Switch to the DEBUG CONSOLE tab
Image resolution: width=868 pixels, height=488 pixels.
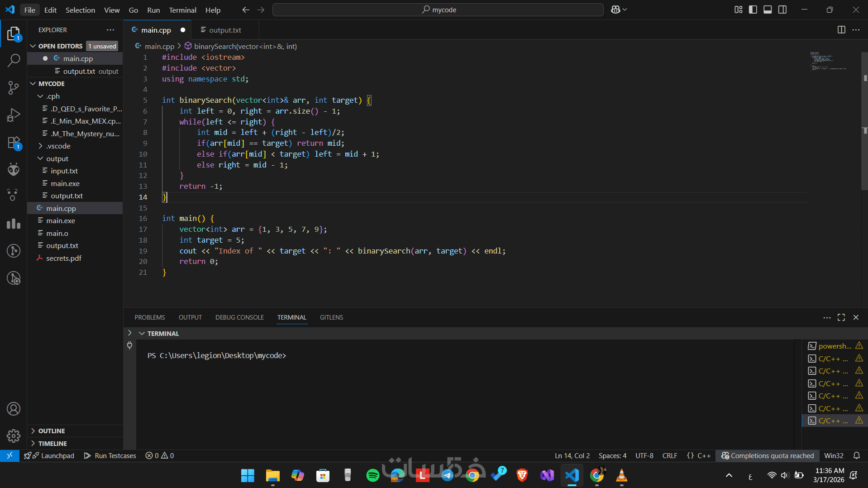239,317
